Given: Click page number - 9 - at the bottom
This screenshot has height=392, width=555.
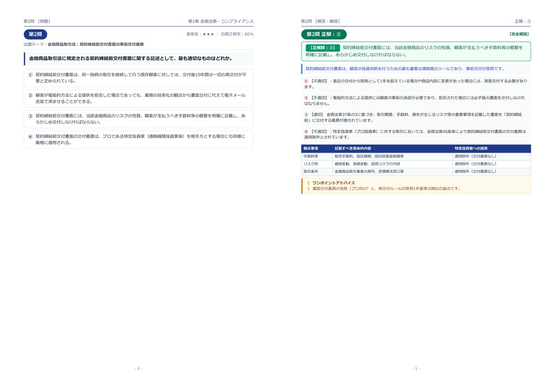Looking at the screenshot, I should click(x=416, y=369).
